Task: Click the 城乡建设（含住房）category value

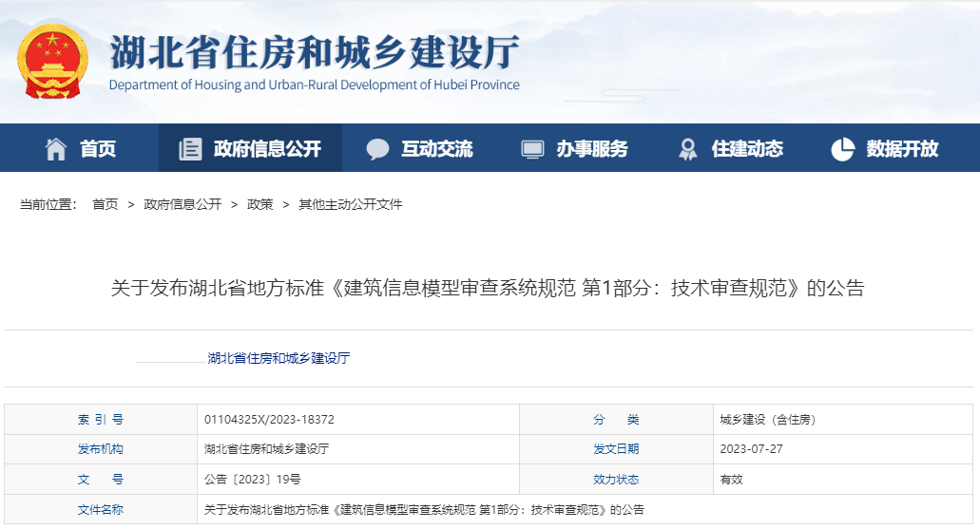Action: pos(768,420)
